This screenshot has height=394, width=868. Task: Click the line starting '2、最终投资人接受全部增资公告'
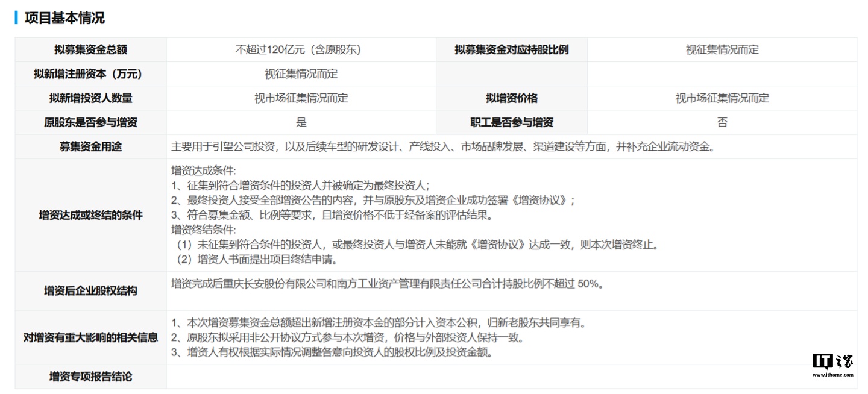coord(374,201)
